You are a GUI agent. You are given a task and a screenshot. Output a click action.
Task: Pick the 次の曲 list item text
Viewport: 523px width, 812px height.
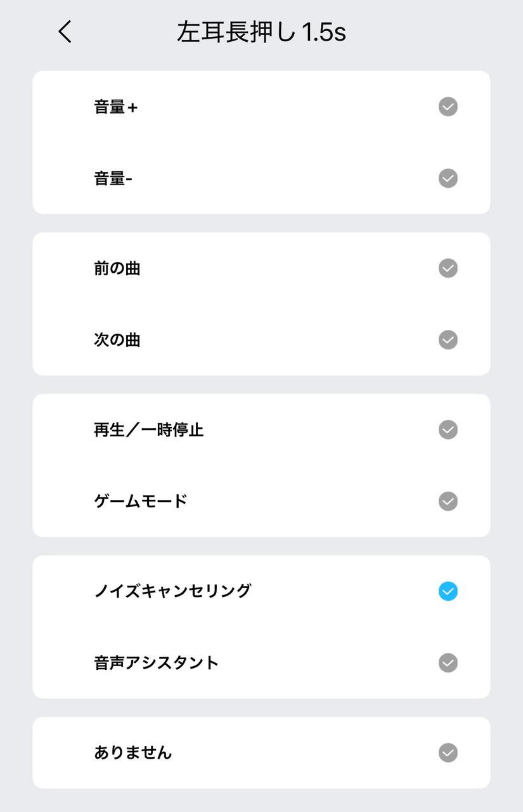coord(117,341)
